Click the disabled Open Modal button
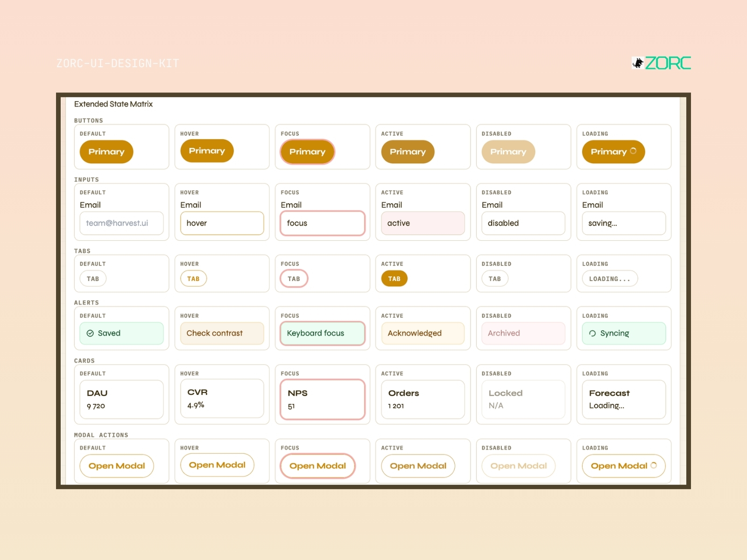 click(x=519, y=466)
